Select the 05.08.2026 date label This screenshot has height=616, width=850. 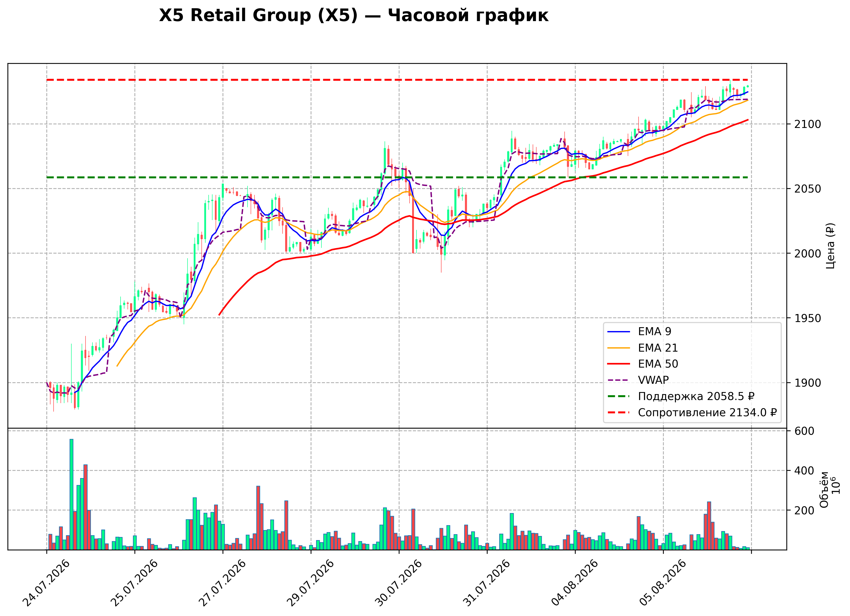click(x=662, y=583)
